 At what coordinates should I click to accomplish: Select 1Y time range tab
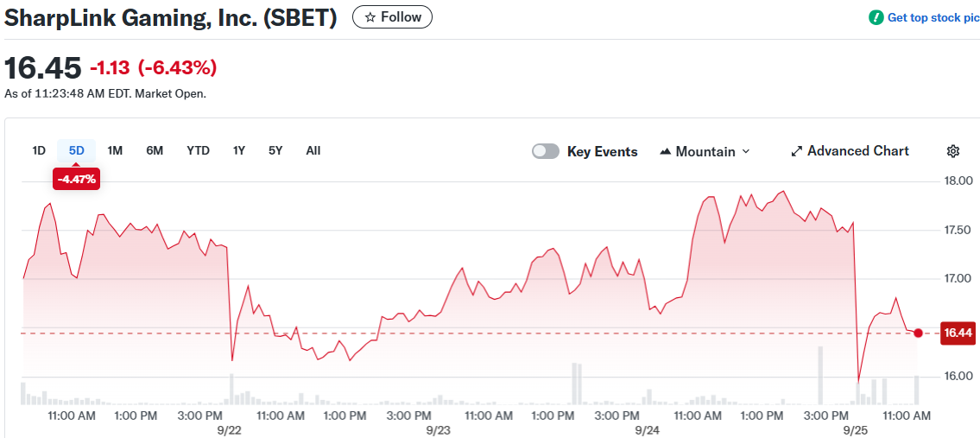(239, 151)
